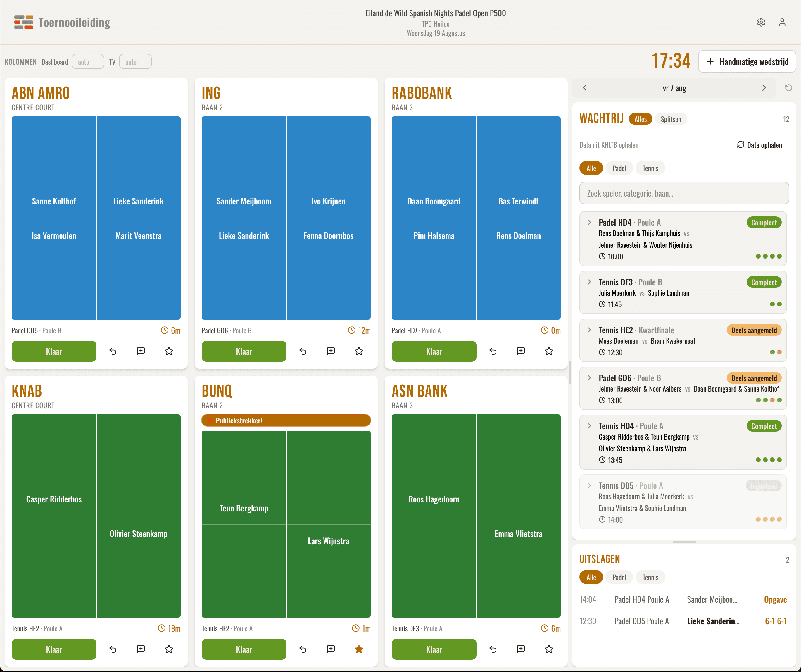Click Compleet badge on Tennis DE3
Screen dimensions: 801x672
pyautogui.click(x=764, y=282)
